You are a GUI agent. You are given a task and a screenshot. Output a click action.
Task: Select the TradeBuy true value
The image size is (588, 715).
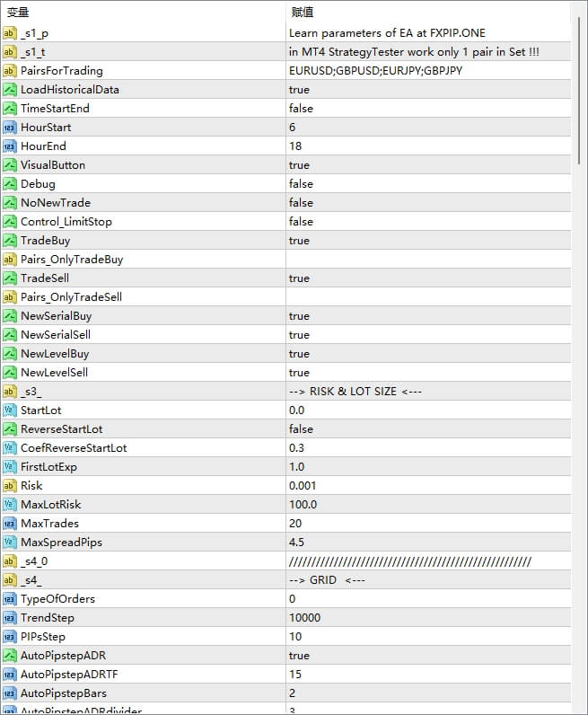coord(299,241)
